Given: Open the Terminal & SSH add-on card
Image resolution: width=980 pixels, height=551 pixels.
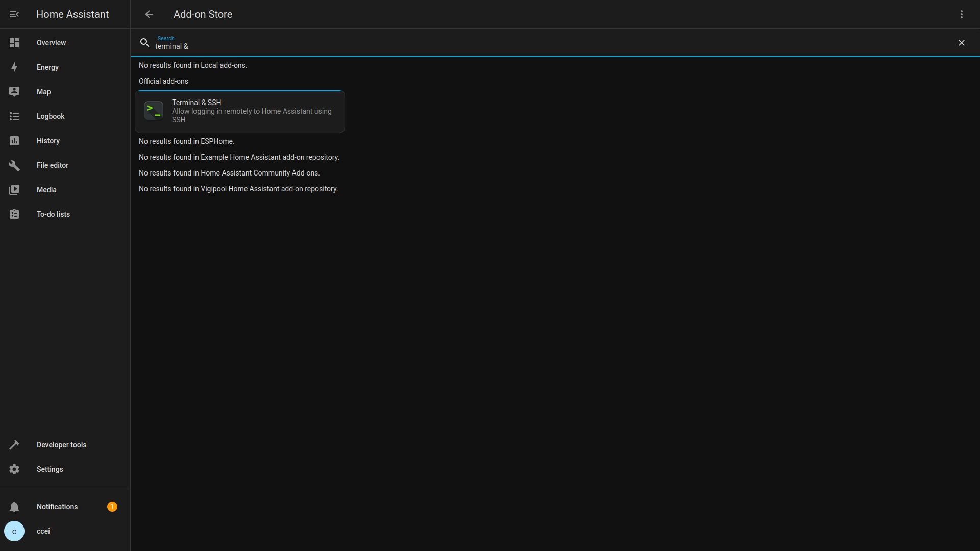Looking at the screenshot, I should [x=251, y=112].
